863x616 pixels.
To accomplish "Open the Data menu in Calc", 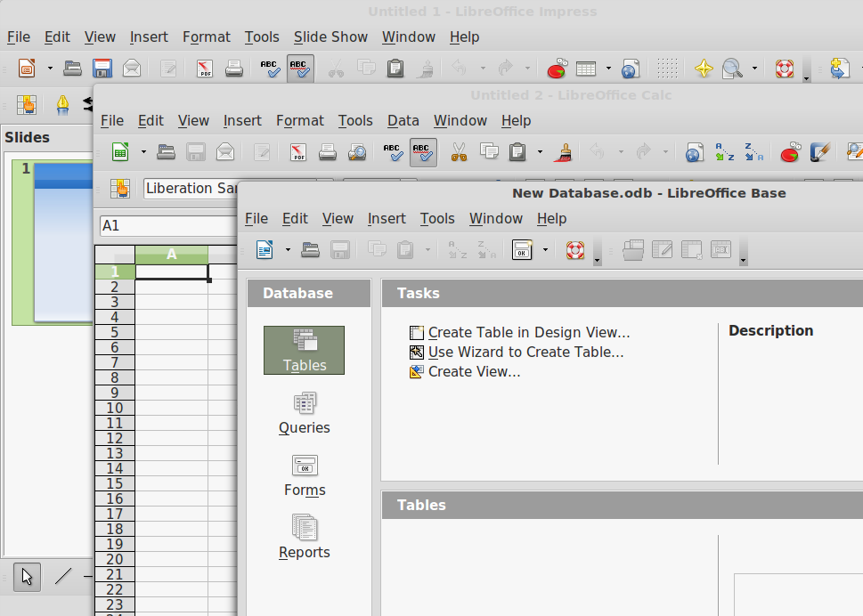I will (403, 120).
